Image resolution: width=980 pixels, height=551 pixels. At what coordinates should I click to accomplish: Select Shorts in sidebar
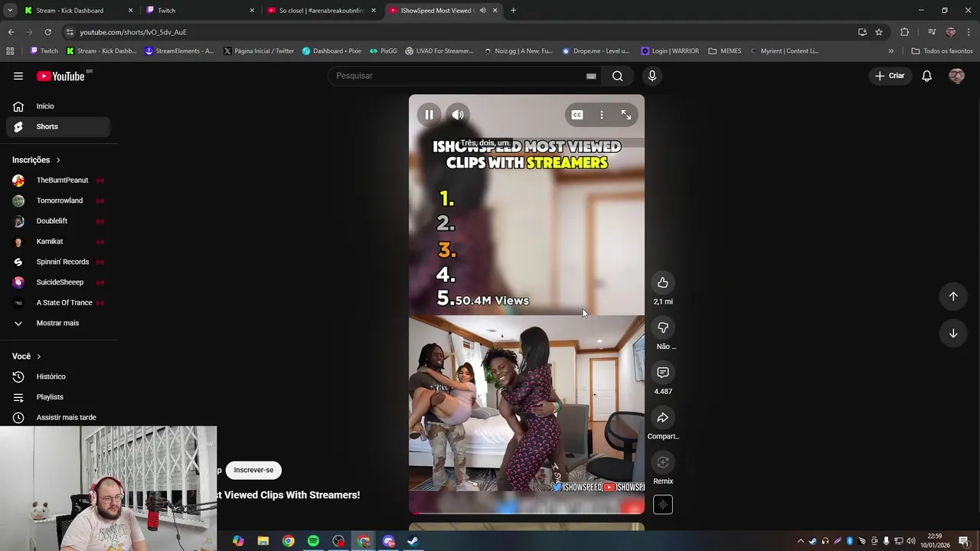tap(58, 126)
